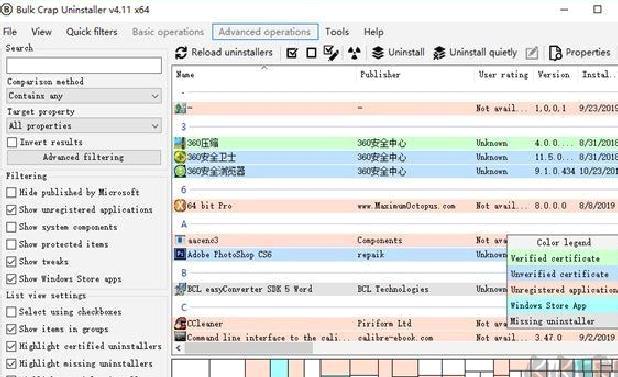Click the Uninstall quietly icon
The width and height of the screenshot is (618, 377).
click(439, 53)
